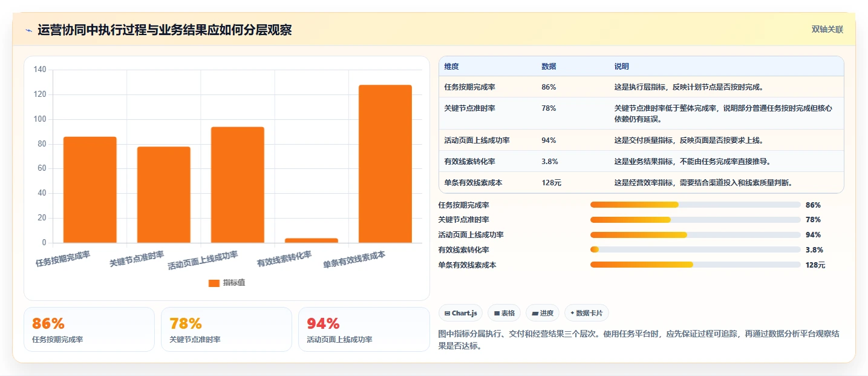Click the 关键节点准时率 78% progress bar
This screenshot has width=868, height=376.
[x=696, y=220]
